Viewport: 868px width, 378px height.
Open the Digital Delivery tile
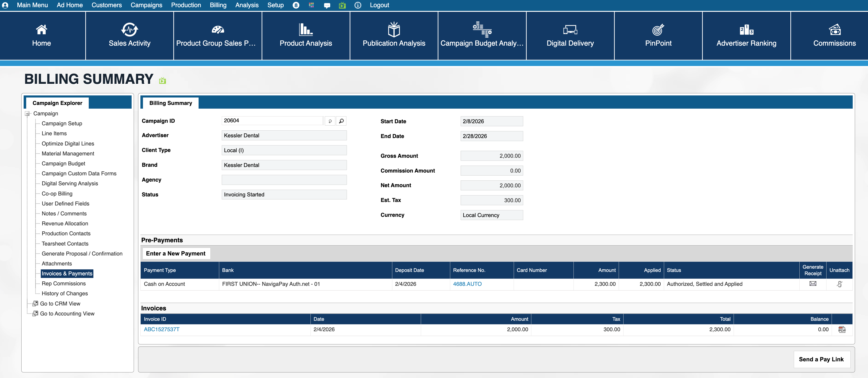pyautogui.click(x=570, y=36)
